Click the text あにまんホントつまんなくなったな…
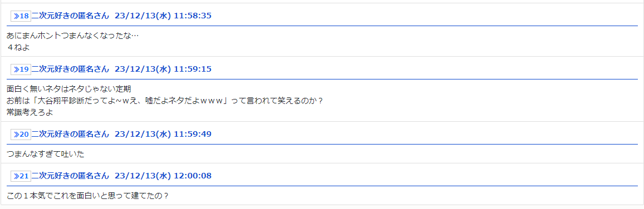The height and width of the screenshot is (209, 644). [x=73, y=36]
